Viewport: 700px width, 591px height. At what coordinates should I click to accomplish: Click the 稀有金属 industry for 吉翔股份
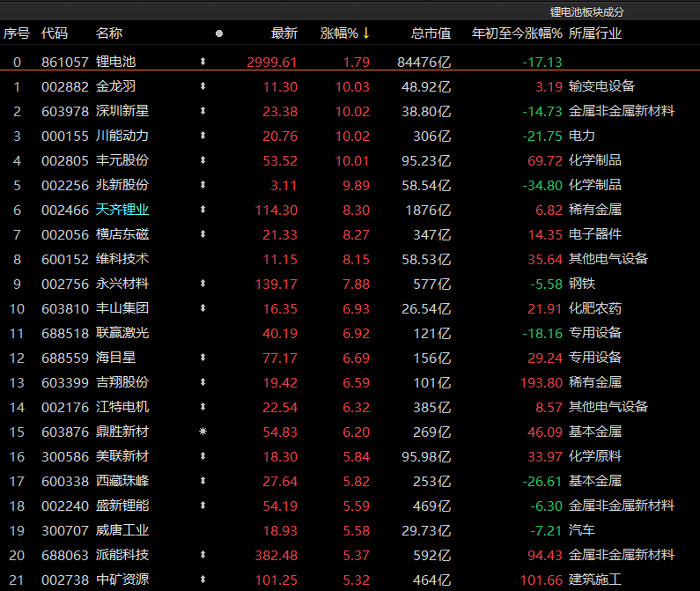click(x=595, y=382)
